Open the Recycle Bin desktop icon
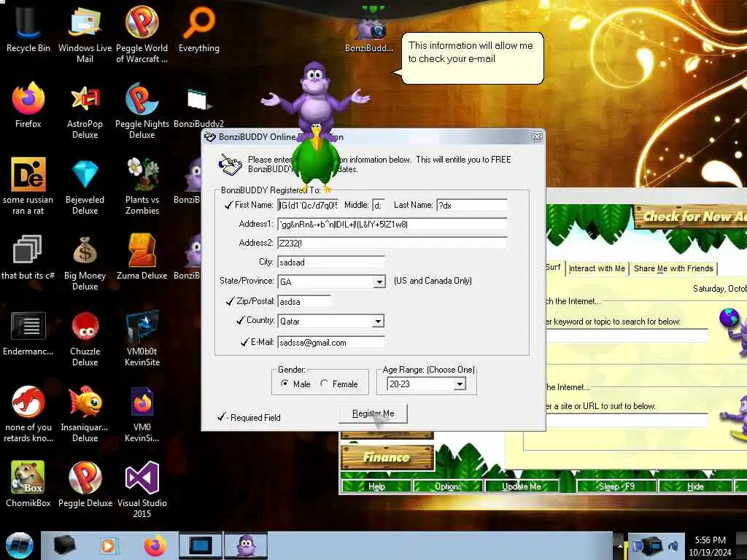 point(28,29)
